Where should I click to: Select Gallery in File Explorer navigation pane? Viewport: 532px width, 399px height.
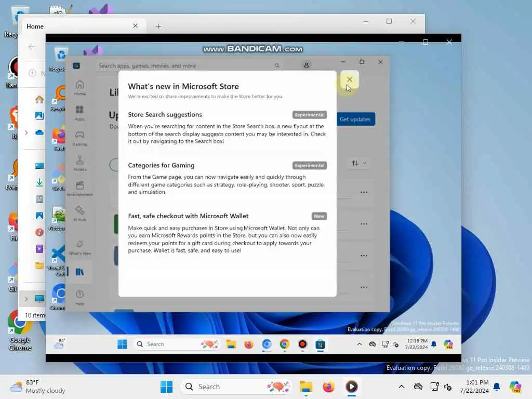[x=39, y=116]
